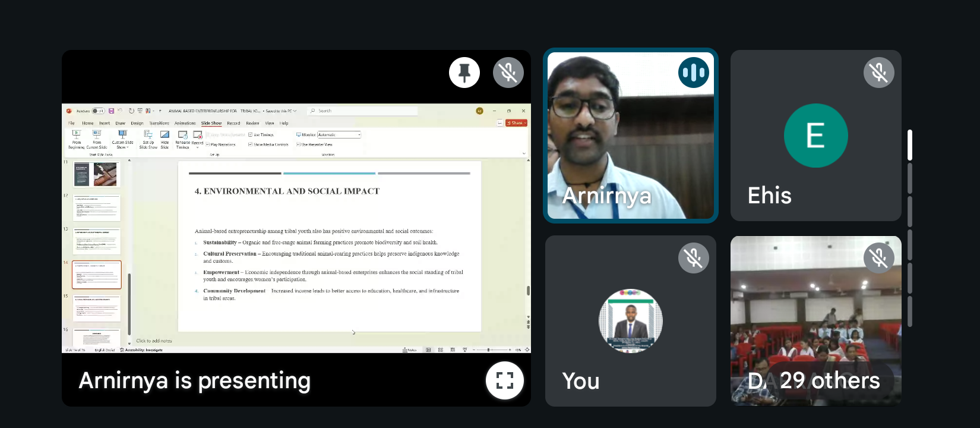Click the zoom in plus button
This screenshot has width=980, height=428.
coord(510,350)
